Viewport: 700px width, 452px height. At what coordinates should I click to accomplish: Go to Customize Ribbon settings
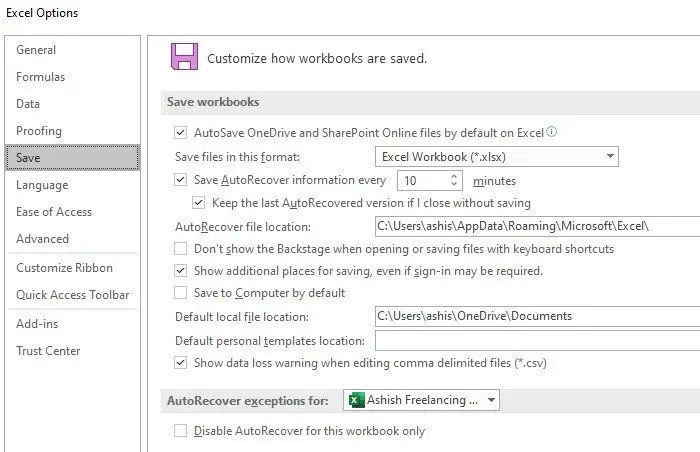(x=64, y=268)
